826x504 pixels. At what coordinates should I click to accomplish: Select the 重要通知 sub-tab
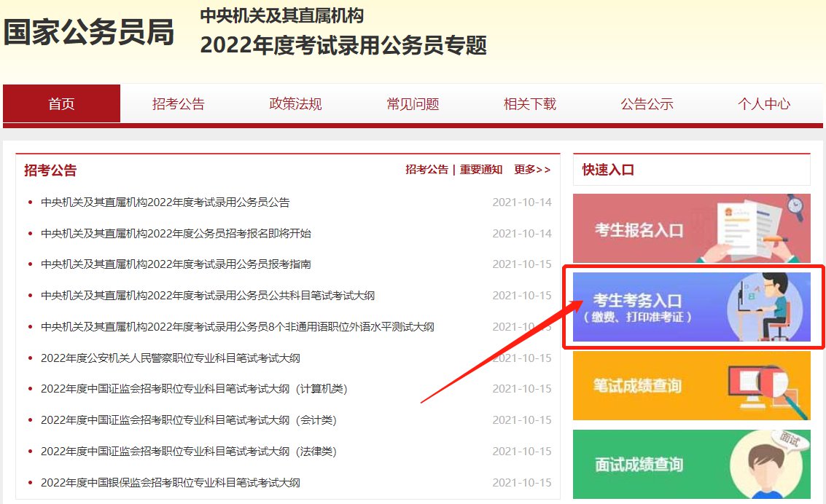[480, 170]
